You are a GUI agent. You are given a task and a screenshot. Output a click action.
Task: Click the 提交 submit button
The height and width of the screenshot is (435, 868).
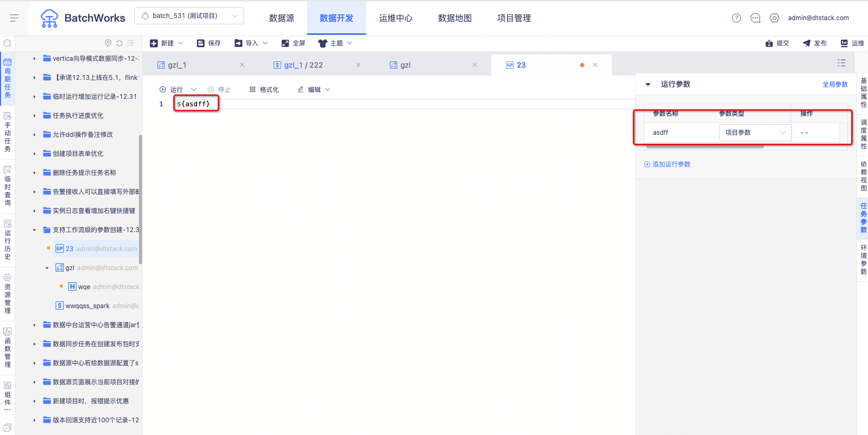pos(777,43)
